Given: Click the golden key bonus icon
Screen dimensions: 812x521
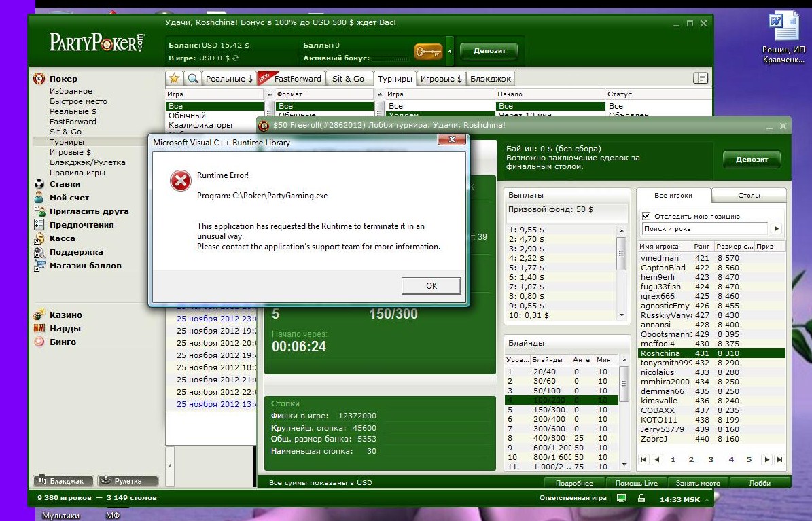Looking at the screenshot, I should (428, 51).
